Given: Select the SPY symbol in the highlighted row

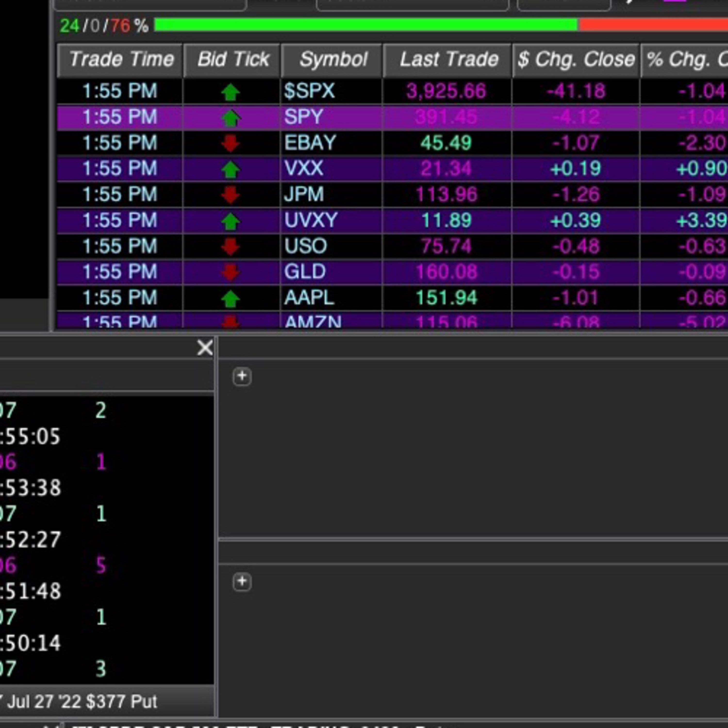Looking at the screenshot, I should (x=304, y=117).
